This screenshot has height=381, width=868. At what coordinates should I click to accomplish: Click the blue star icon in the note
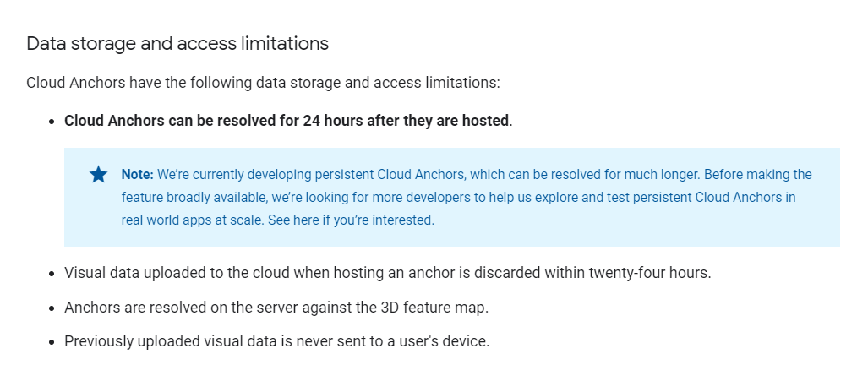[x=99, y=175]
